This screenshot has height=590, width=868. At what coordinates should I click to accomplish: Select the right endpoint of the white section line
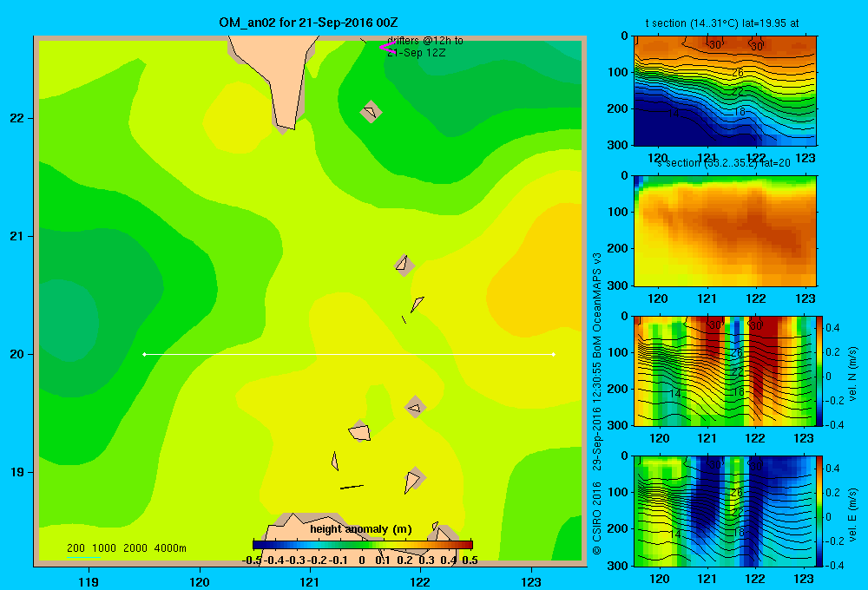[554, 354]
